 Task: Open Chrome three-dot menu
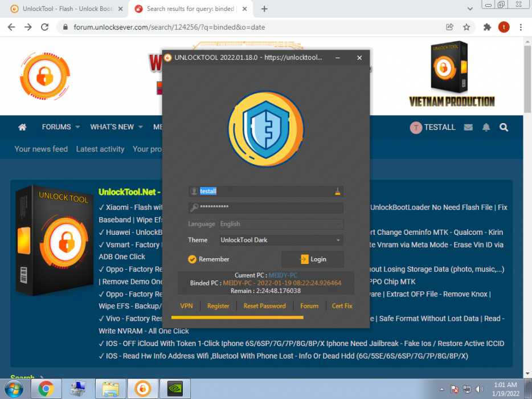tap(521, 27)
